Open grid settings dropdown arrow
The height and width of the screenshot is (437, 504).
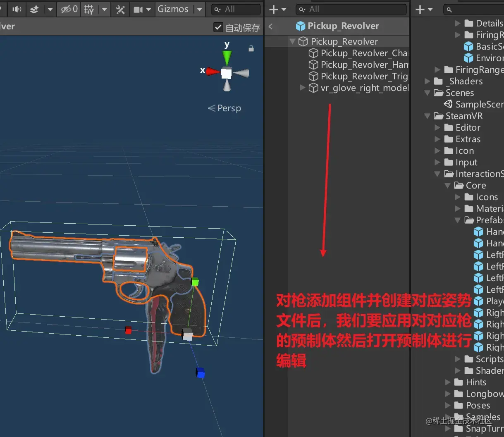click(104, 9)
